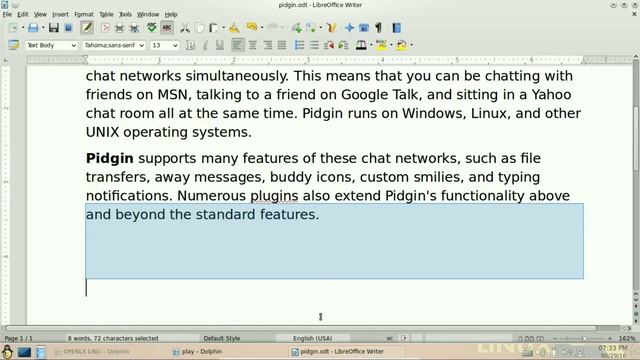Image resolution: width=640 pixels, height=360 pixels.
Task: Click the Format Paintbrush icon
Action: tap(234, 28)
